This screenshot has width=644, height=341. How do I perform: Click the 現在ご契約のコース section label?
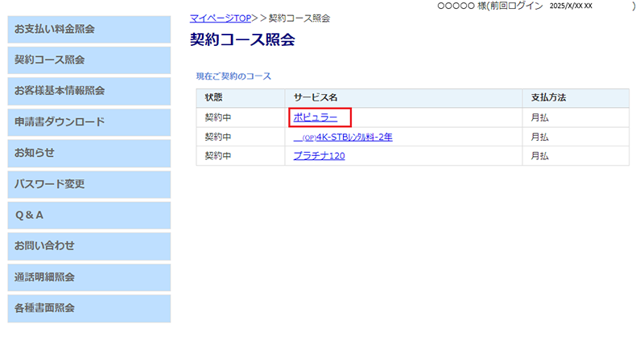tap(233, 76)
